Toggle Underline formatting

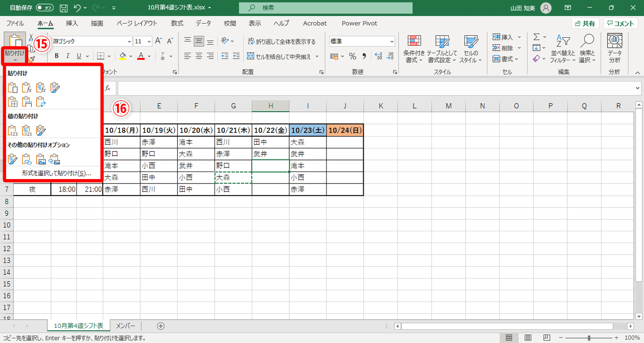(79, 56)
